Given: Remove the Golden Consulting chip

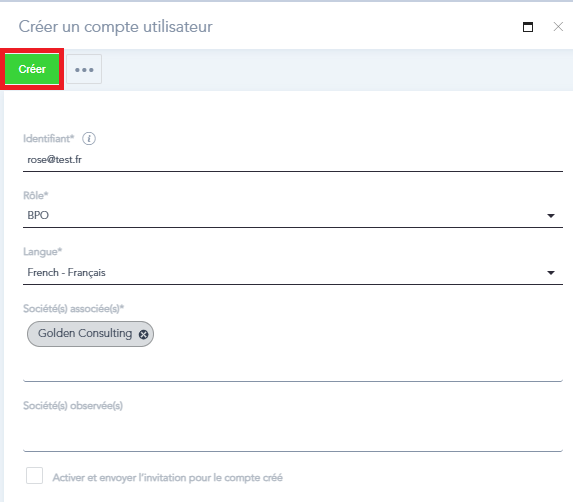Looking at the screenshot, I should click(x=144, y=334).
